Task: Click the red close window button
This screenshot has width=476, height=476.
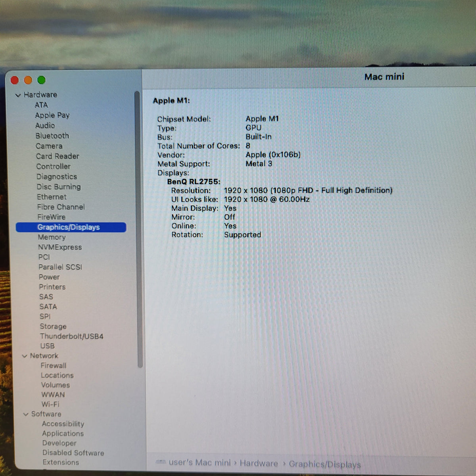Action: 15,80
